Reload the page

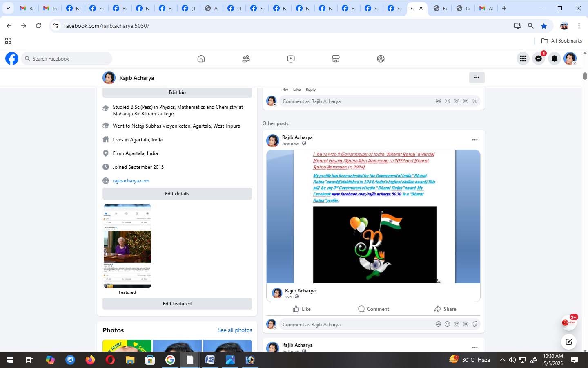click(x=38, y=26)
